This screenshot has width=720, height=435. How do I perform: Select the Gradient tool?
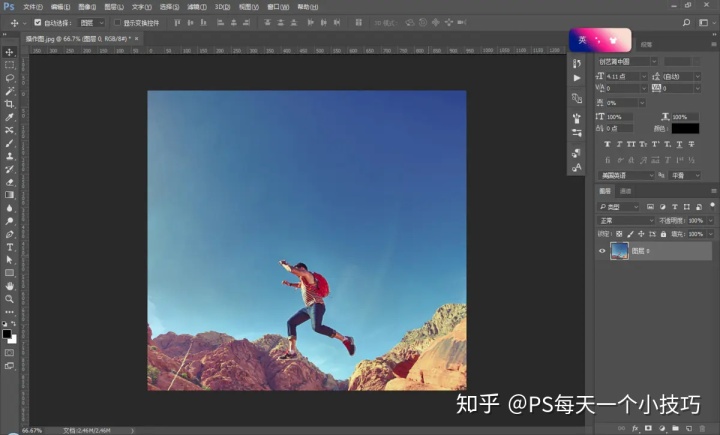[x=9, y=195]
